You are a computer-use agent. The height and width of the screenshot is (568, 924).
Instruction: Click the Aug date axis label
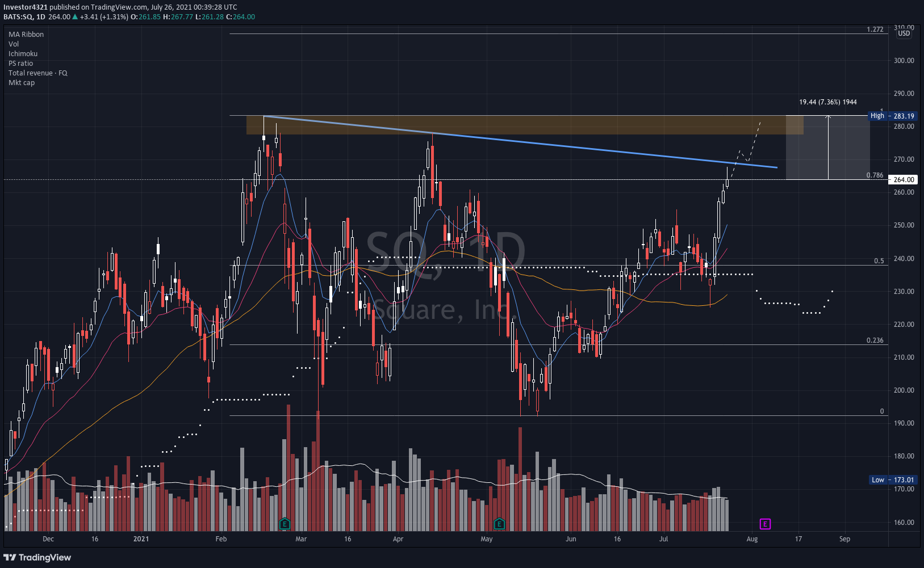tap(752, 539)
